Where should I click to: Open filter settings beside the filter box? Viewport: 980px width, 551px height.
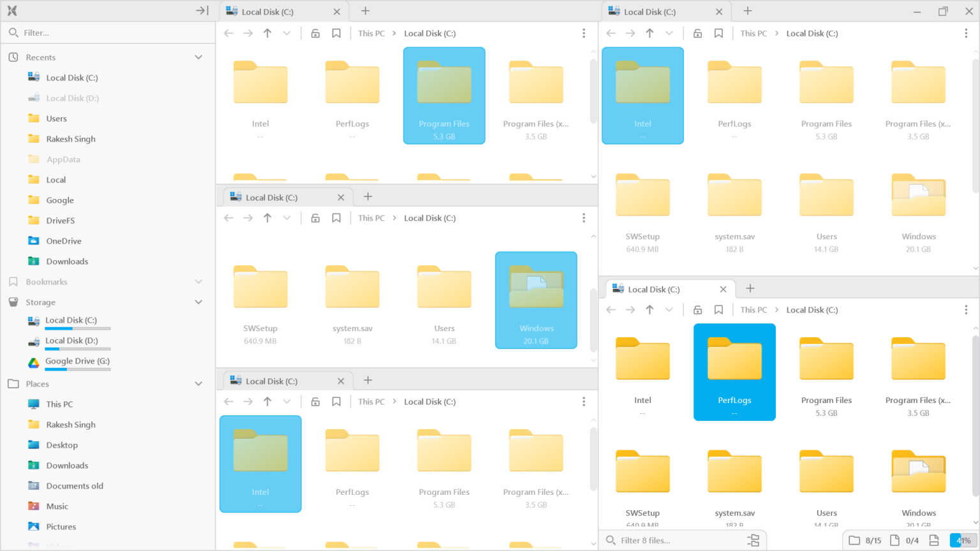click(x=753, y=540)
